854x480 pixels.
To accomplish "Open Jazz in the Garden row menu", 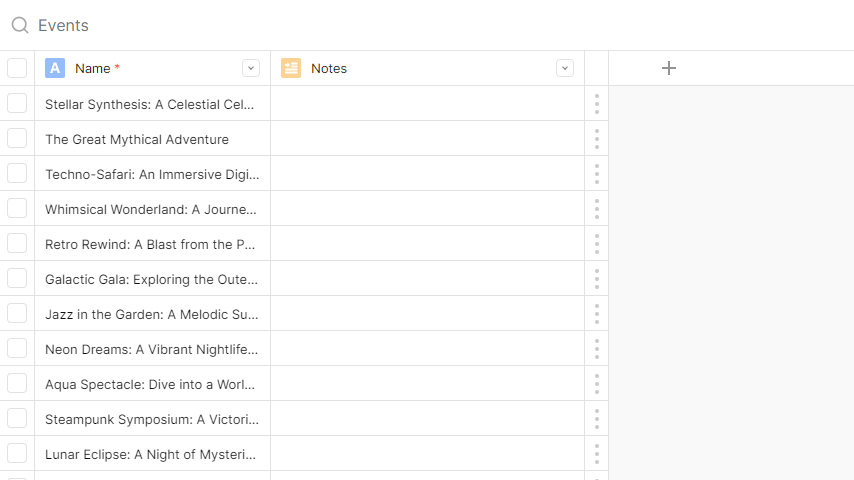I will 597,314.
